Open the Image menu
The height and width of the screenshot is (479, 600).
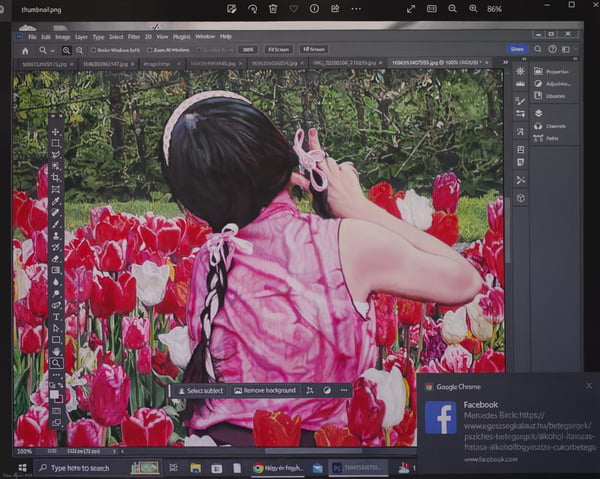(63, 37)
